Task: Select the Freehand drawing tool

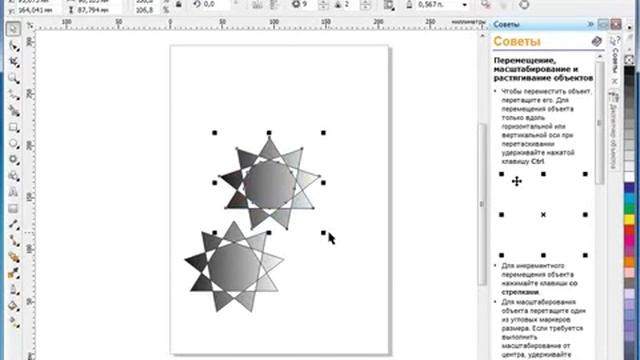Action: 13,95
